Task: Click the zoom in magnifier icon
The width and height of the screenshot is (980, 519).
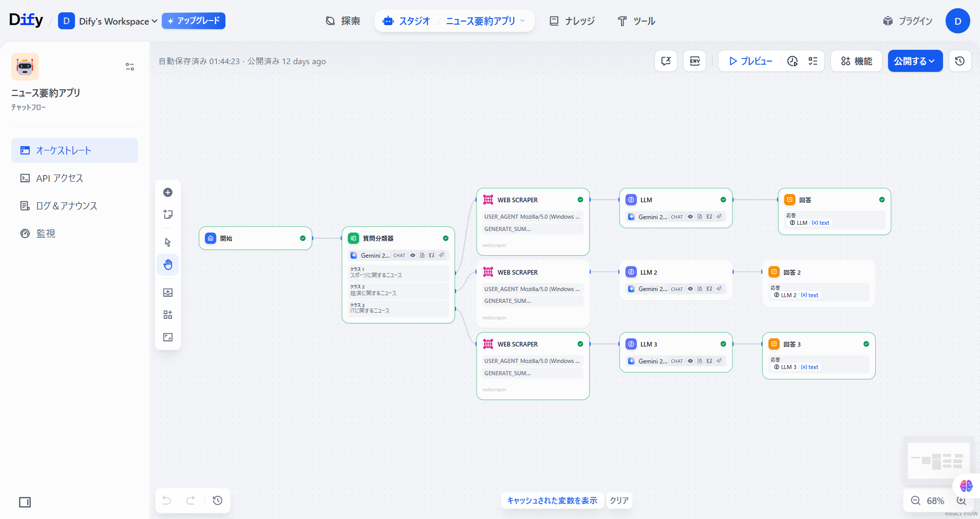Action: coord(961,501)
